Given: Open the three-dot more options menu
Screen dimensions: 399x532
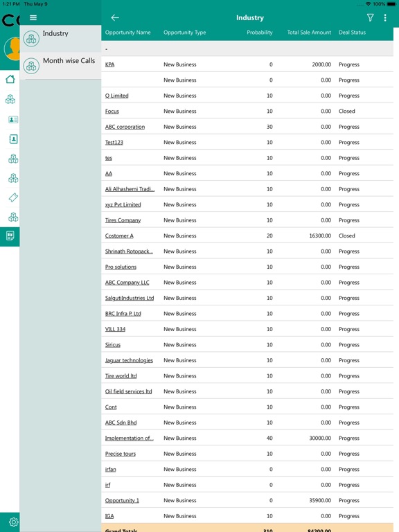Looking at the screenshot, I should coord(385,17).
